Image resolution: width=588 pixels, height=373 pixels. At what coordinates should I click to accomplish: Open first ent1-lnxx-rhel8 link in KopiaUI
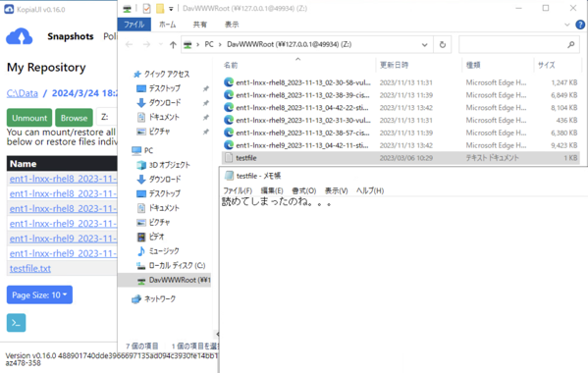(x=64, y=179)
